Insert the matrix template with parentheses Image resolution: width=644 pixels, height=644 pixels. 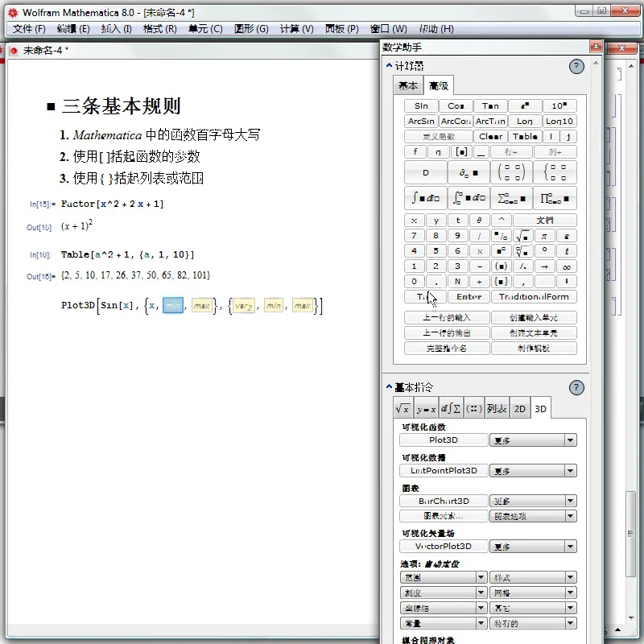click(x=511, y=172)
